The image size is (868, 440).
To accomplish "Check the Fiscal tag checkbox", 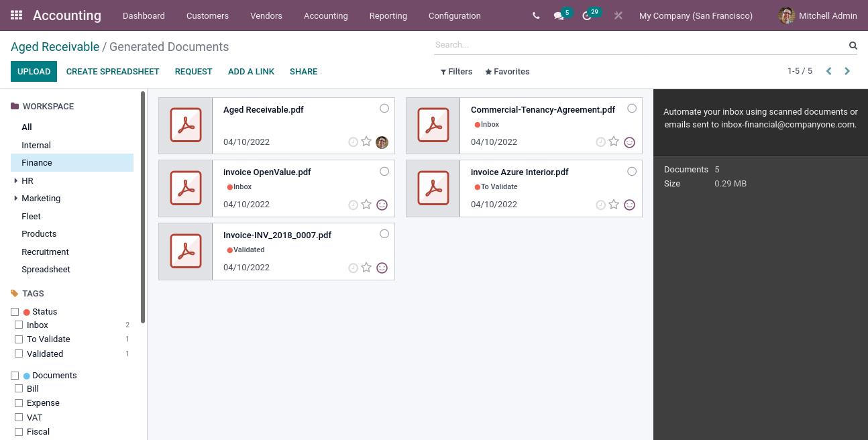I will pyautogui.click(x=19, y=432).
